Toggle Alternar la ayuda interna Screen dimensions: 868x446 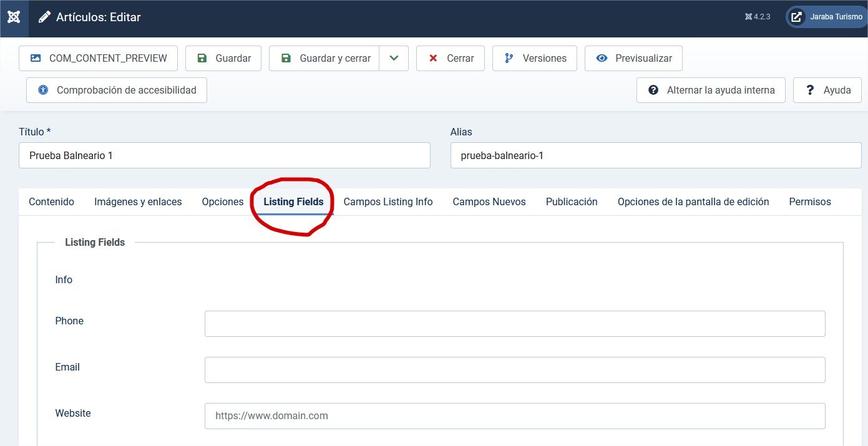coord(711,90)
